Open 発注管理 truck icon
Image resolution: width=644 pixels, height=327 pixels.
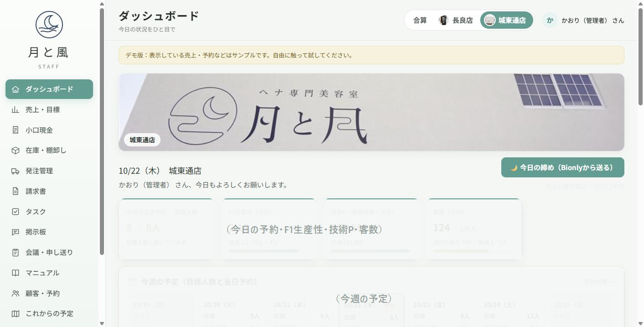point(16,171)
